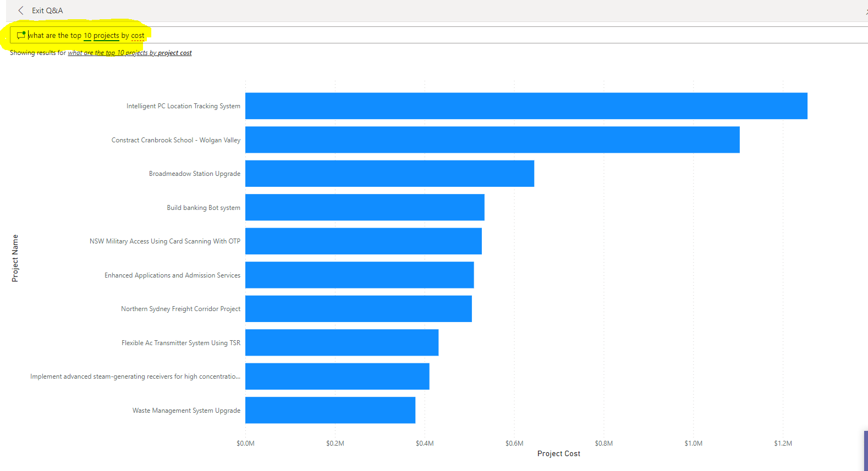Image resolution: width=868 pixels, height=471 pixels.
Task: Click the 'Build banking Bot system' label
Action: [204, 208]
